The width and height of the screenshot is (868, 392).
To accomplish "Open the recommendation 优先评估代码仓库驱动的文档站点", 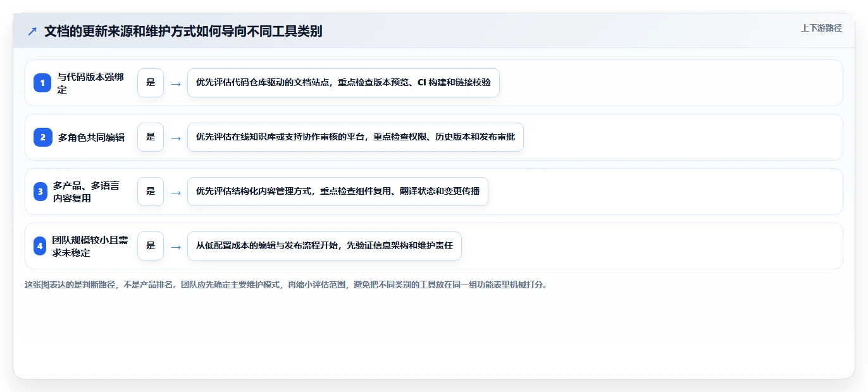I will coord(344,83).
